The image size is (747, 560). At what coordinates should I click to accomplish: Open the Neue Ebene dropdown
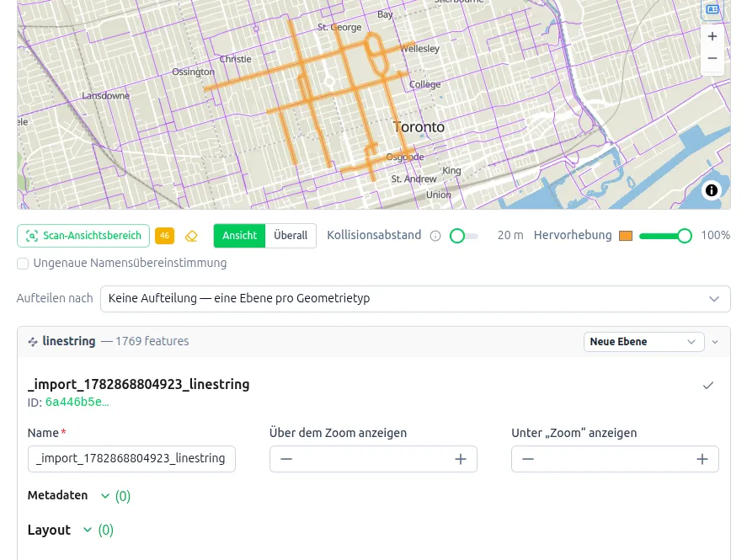(643, 342)
